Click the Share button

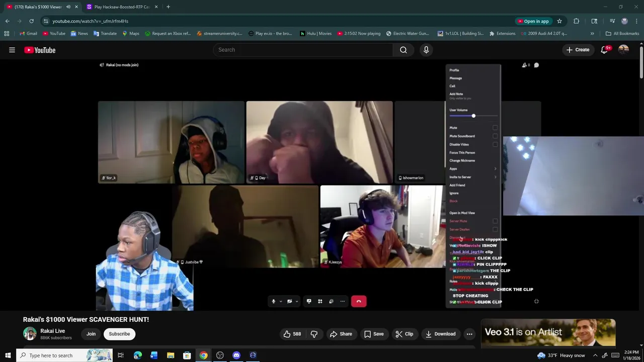point(341,334)
